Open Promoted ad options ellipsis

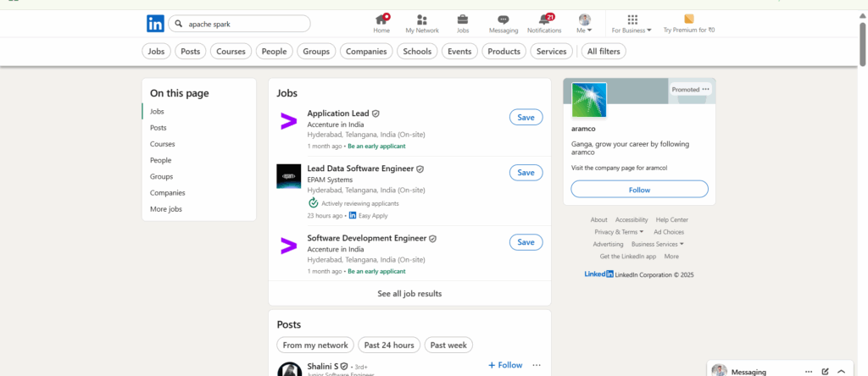coord(705,89)
